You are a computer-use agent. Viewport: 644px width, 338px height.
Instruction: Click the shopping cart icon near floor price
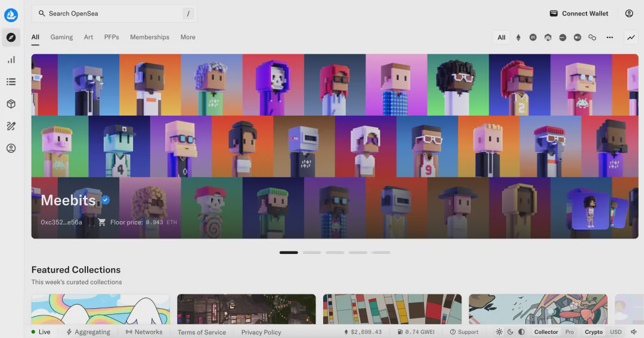(x=102, y=222)
